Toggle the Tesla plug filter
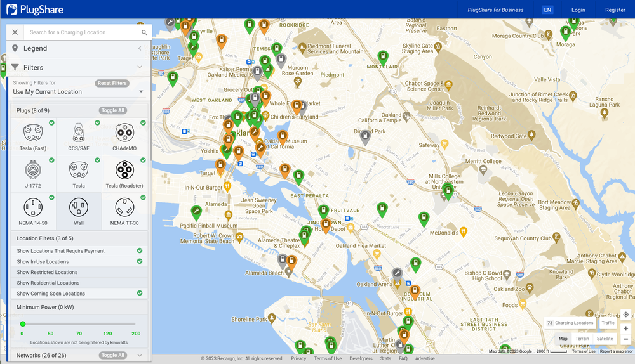The image size is (635, 364). pyautogui.click(x=79, y=174)
